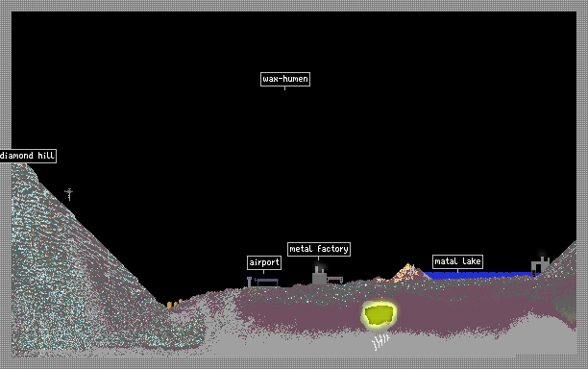Click the glowing yellow underground blob
The height and width of the screenshot is (369, 588).
tap(380, 314)
